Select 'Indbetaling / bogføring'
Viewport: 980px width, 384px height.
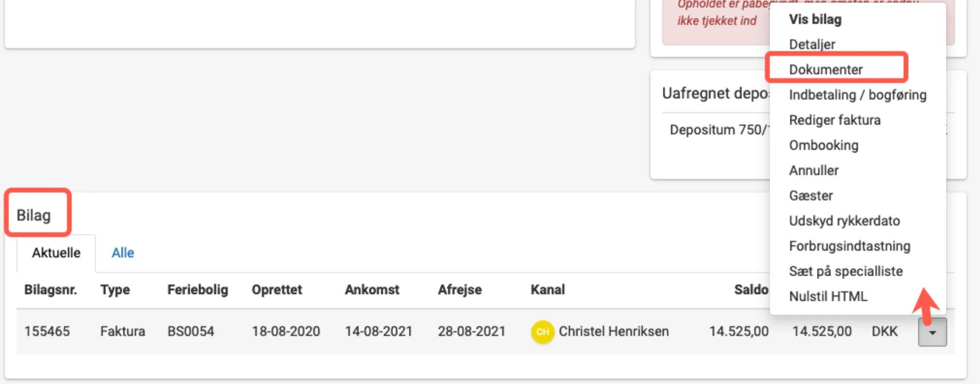[x=857, y=95]
